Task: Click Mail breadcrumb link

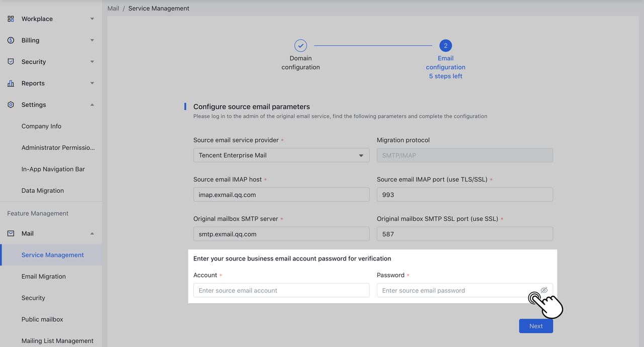Action: pos(113,9)
